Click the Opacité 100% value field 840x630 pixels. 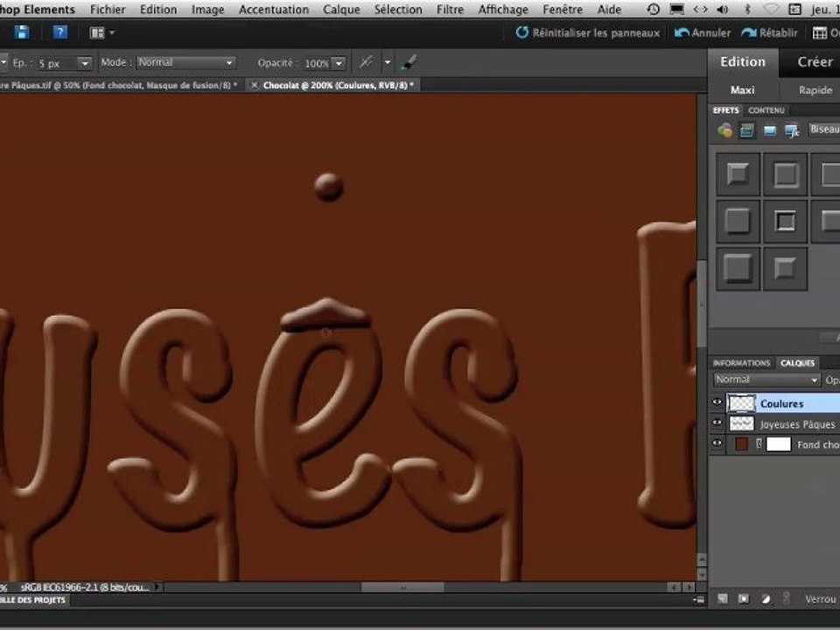(x=317, y=63)
